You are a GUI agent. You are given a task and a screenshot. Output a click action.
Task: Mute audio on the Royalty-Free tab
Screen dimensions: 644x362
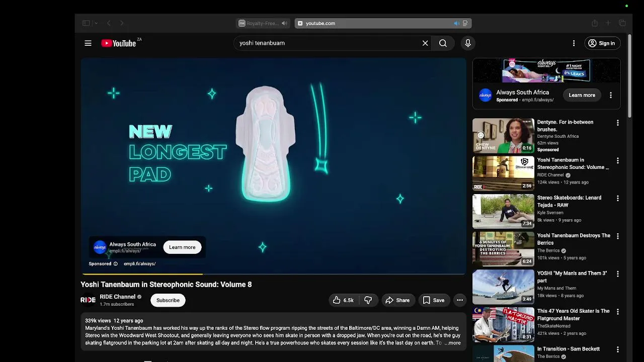tap(284, 23)
